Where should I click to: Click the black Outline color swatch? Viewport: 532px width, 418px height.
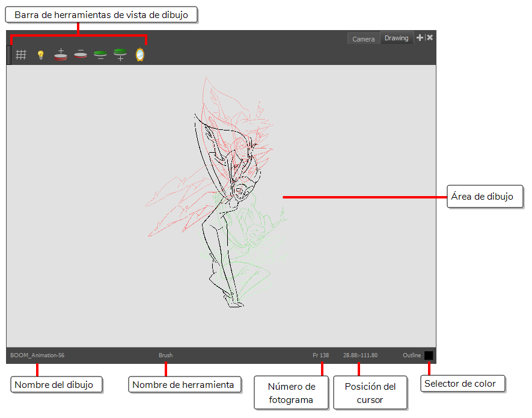429,355
